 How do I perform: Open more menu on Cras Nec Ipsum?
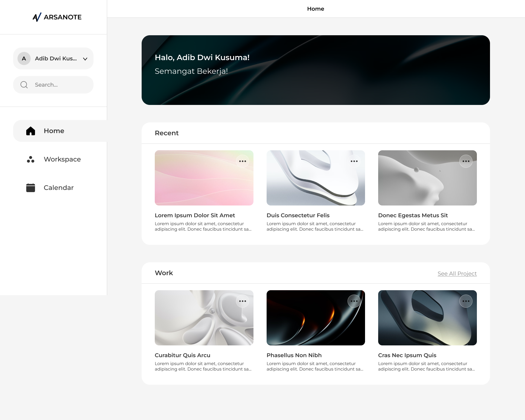[x=466, y=301]
